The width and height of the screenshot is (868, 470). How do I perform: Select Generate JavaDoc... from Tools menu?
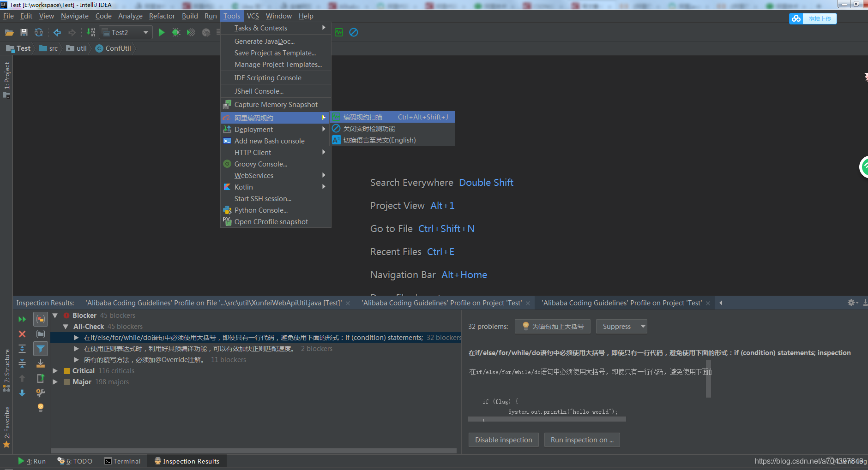click(x=276, y=42)
